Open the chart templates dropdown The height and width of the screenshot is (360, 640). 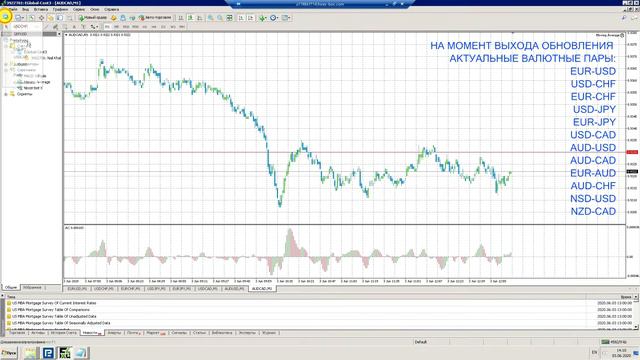(x=287, y=18)
